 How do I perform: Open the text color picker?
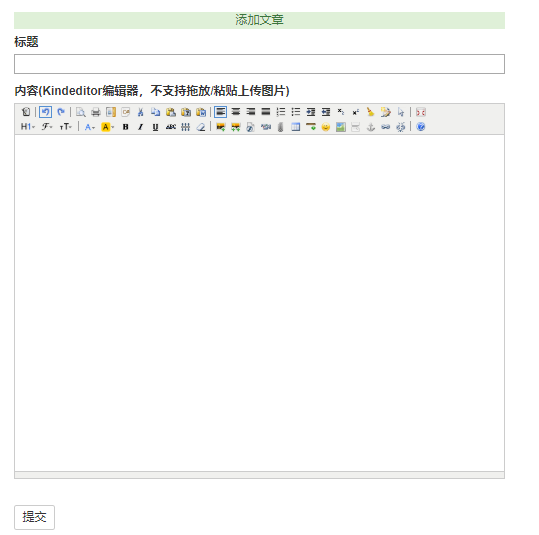point(90,127)
